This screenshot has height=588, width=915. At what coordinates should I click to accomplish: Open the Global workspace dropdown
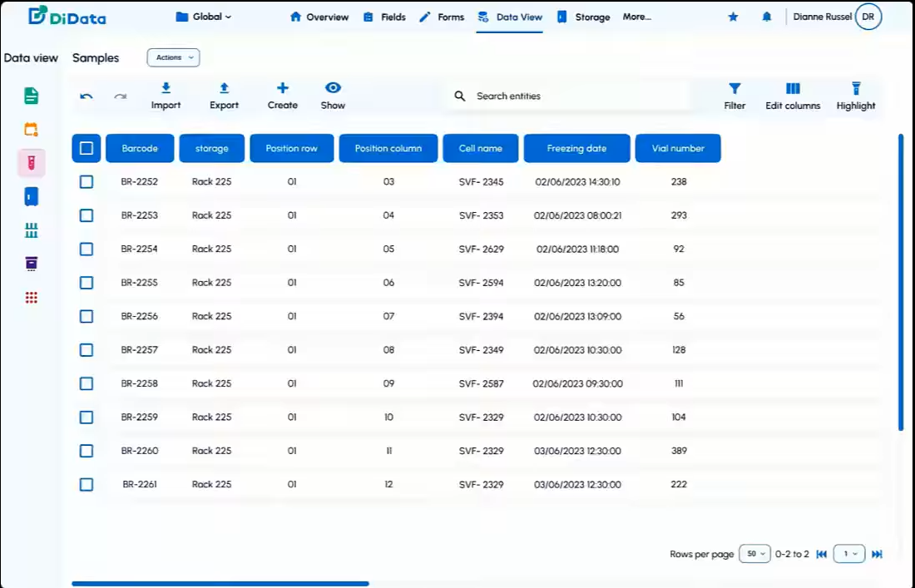[x=204, y=17]
